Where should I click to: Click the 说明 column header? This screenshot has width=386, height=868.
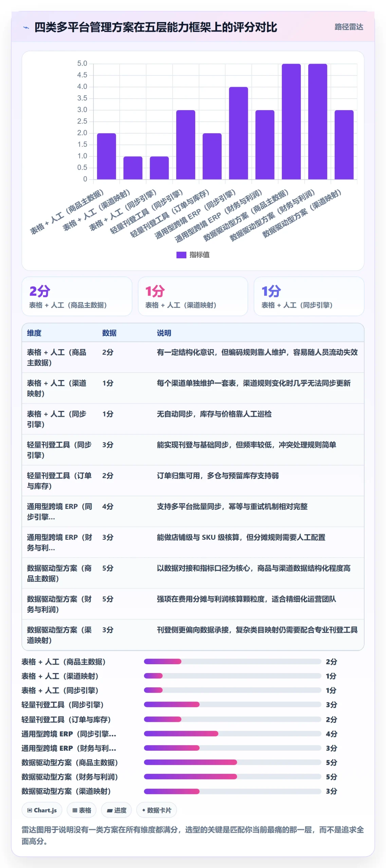pyautogui.click(x=164, y=333)
